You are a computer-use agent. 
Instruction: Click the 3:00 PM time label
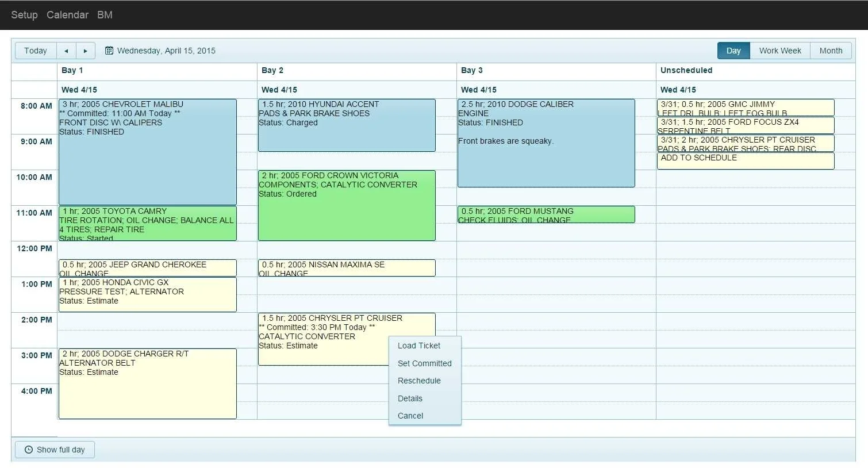click(37, 355)
